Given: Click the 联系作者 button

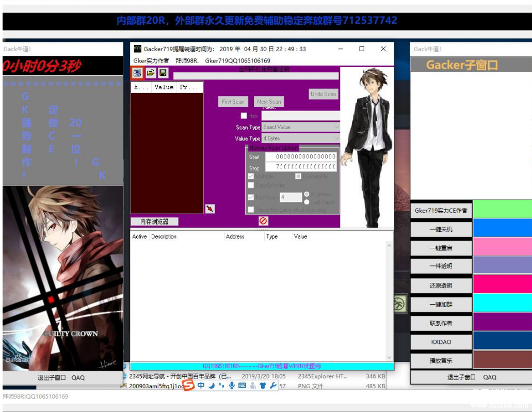Looking at the screenshot, I should 441,323.
